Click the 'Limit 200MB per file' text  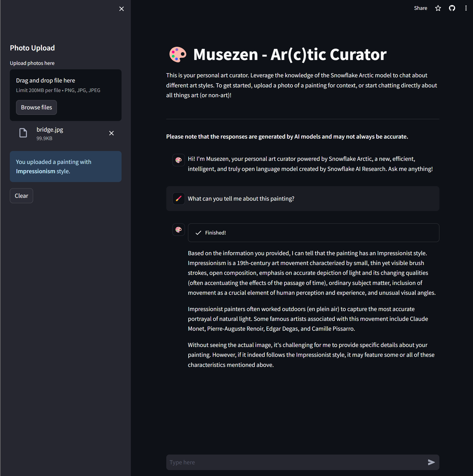click(58, 90)
